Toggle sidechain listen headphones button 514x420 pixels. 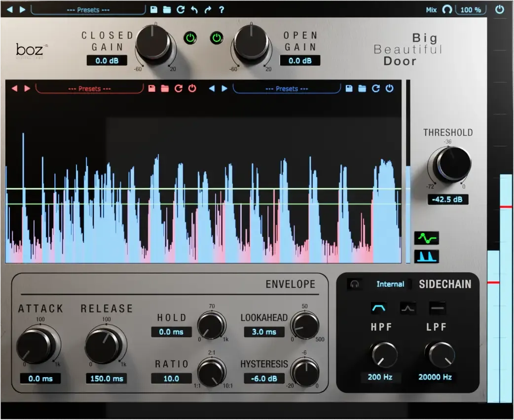coord(355,284)
